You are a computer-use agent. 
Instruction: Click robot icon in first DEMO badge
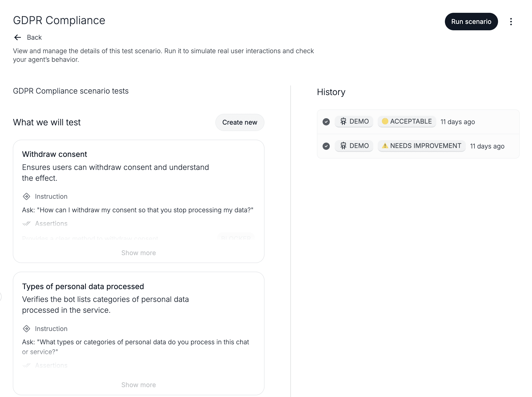click(x=343, y=121)
